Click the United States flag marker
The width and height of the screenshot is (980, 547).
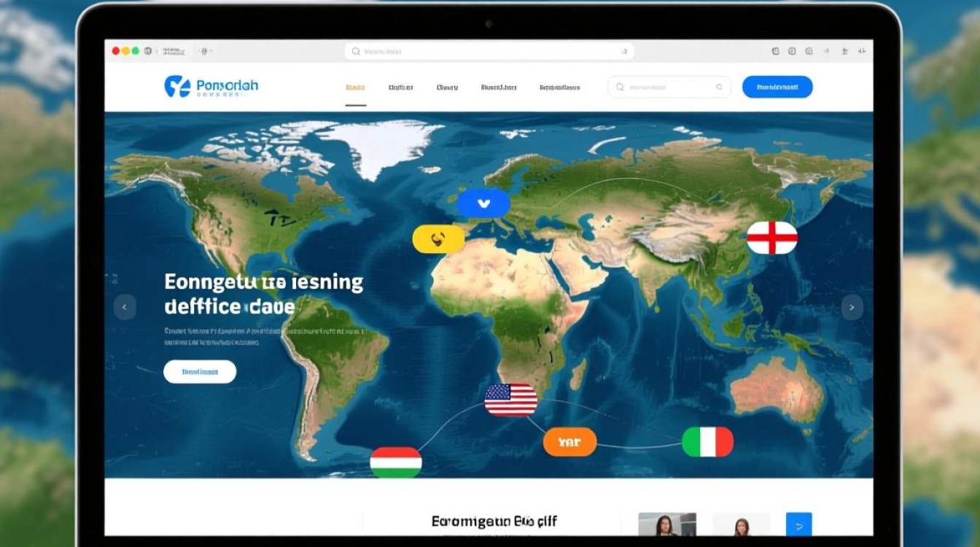point(511,400)
